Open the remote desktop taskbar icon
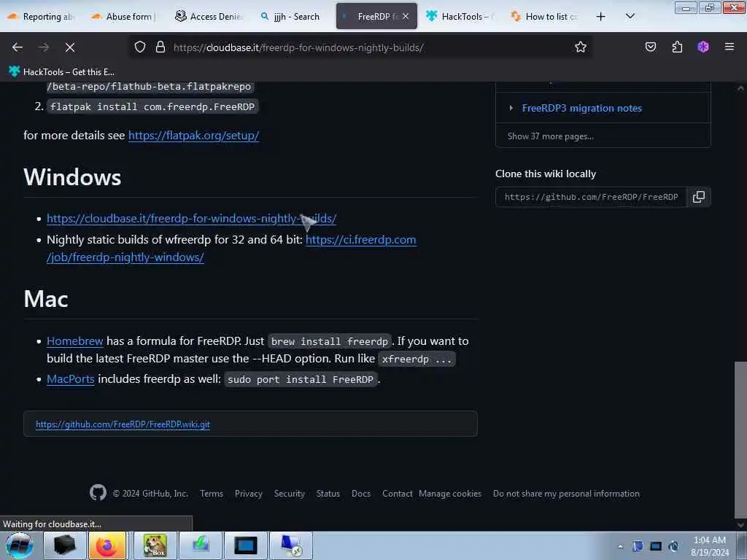The image size is (747, 560). click(x=291, y=545)
